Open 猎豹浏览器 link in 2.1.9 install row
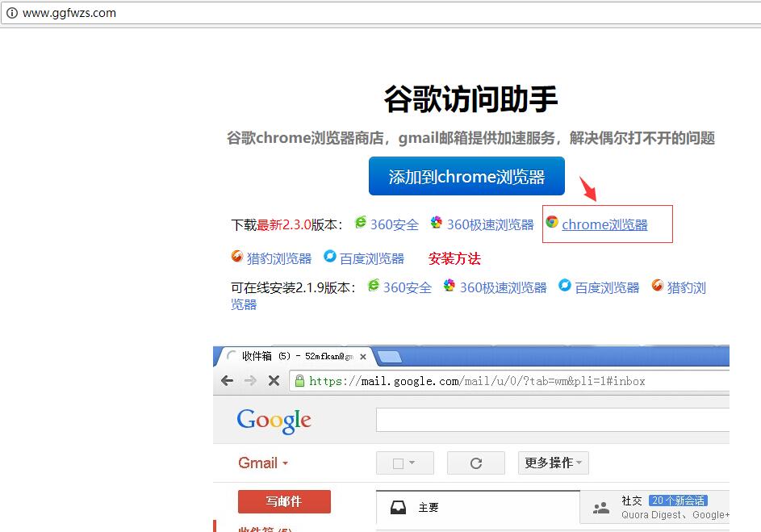Viewport: 761px width, 532px height. (686, 288)
